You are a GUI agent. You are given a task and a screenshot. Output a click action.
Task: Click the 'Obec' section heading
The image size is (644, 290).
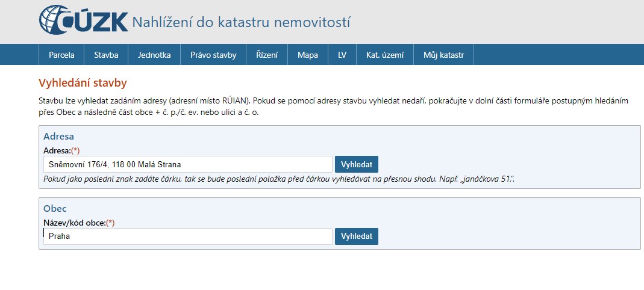point(55,208)
